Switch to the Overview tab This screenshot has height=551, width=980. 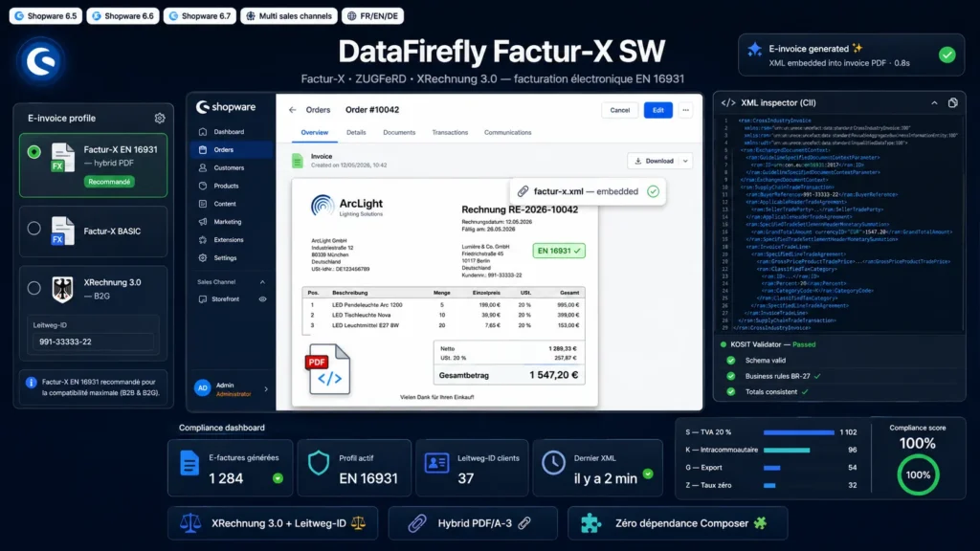tap(314, 132)
